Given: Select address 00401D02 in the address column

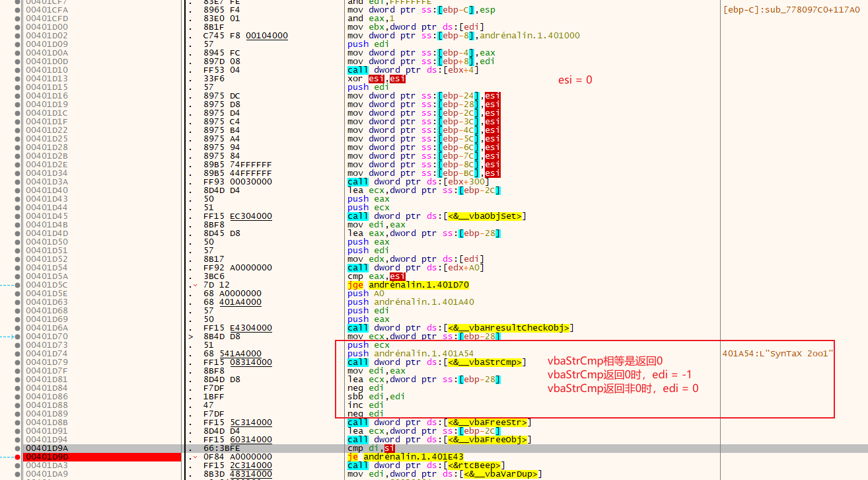Looking at the screenshot, I should [47, 36].
